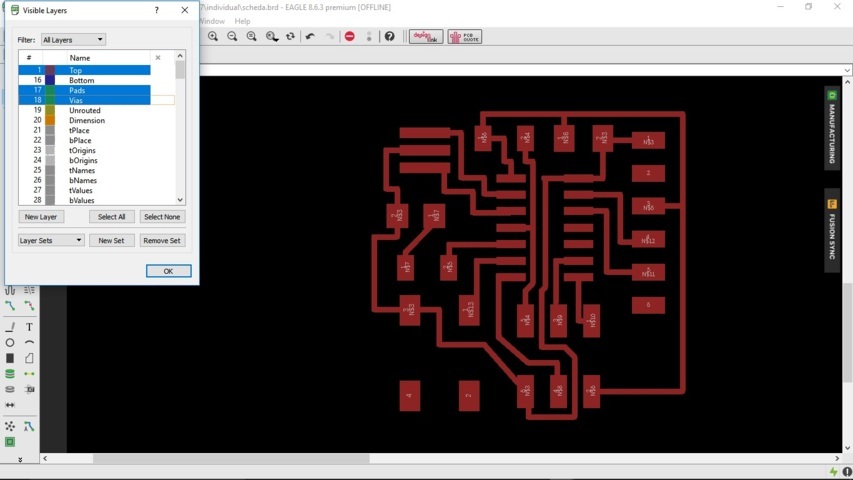Click the lightning status bar icon
The image size is (853, 480).
tap(834, 471)
